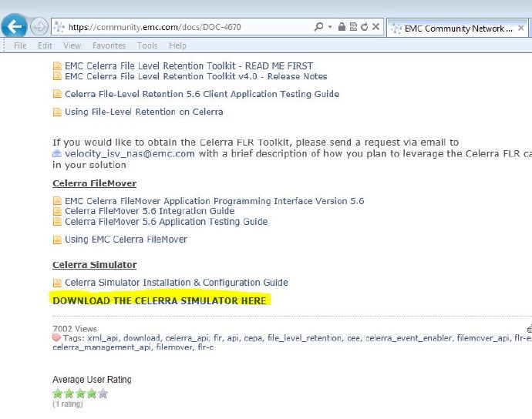Click document icon beside READ ME FIRST
This screenshot has width=532, height=419.
click(57, 65)
